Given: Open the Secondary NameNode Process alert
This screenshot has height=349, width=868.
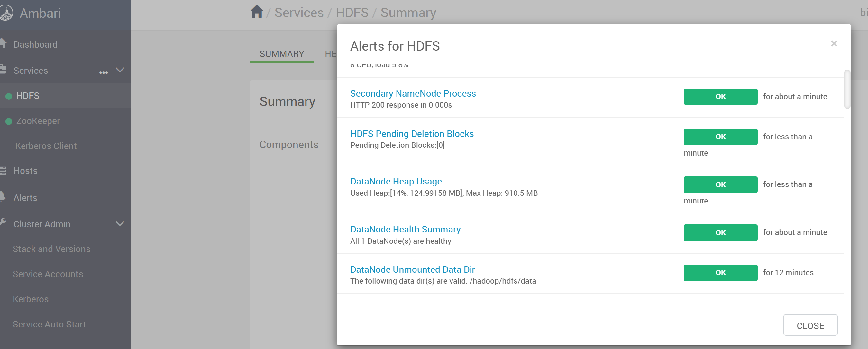Looking at the screenshot, I should point(413,93).
